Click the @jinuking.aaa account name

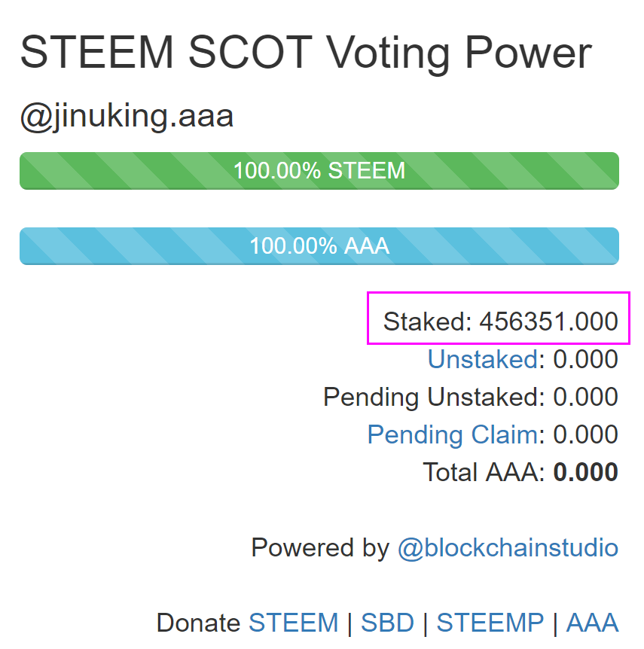(127, 118)
